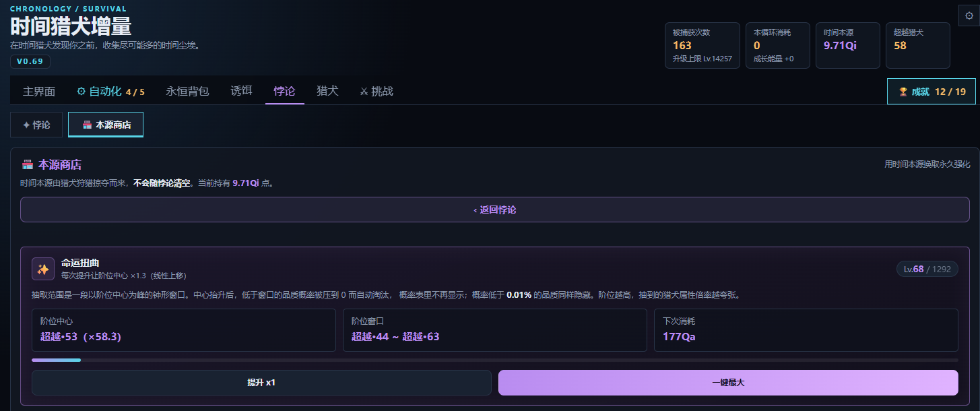Click the 提升 x1 upgrade button
980x411 pixels.
tap(261, 383)
